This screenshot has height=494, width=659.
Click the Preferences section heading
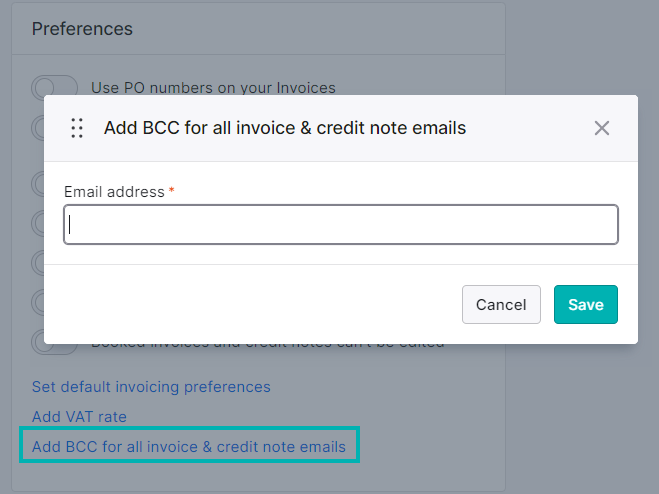pyautogui.click(x=82, y=29)
